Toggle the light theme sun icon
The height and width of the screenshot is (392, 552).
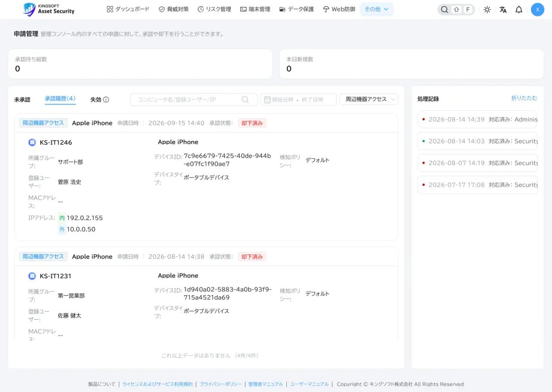(x=487, y=9)
